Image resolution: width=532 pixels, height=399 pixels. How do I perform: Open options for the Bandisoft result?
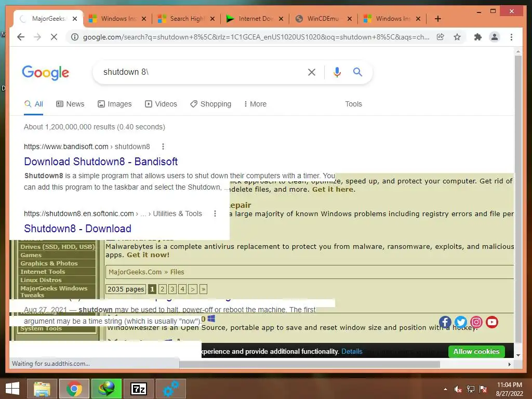[163, 147]
